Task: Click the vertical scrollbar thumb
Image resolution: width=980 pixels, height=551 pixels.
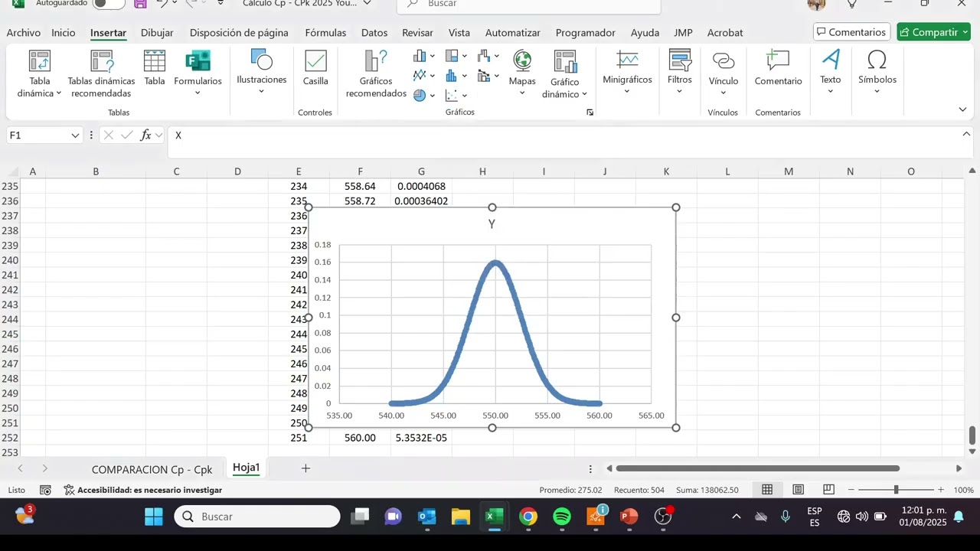Action: 972,435
